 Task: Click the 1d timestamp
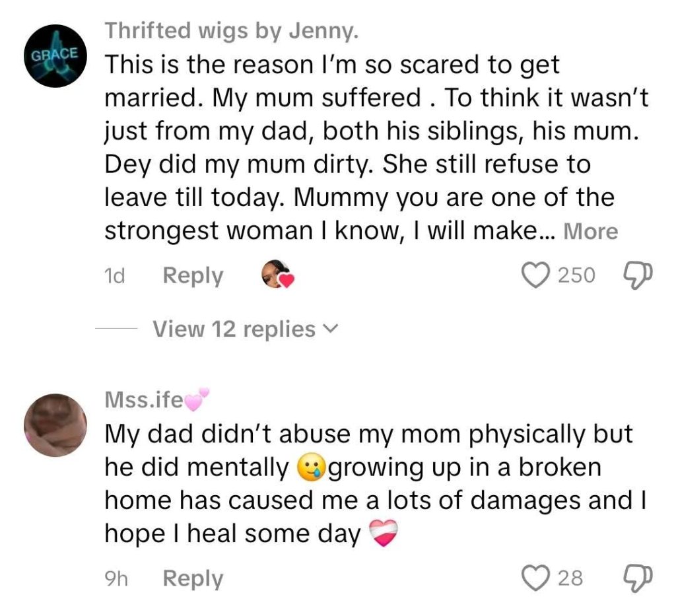coord(115,276)
